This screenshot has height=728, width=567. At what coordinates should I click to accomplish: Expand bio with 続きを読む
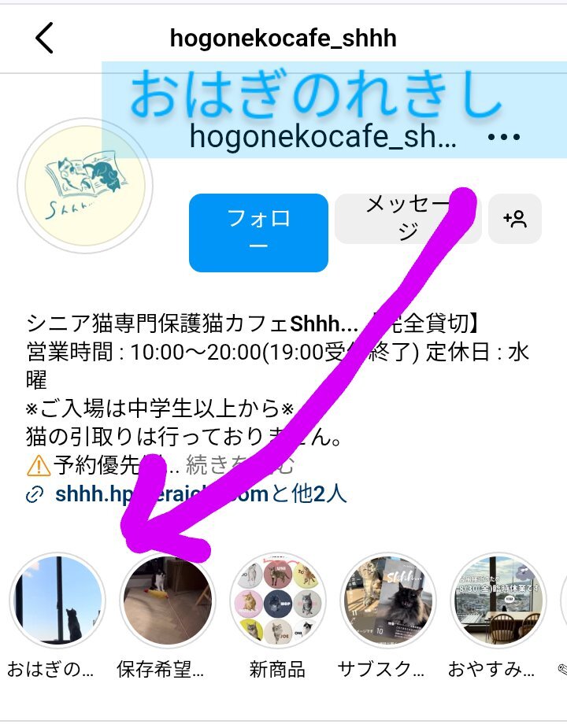[x=240, y=465]
